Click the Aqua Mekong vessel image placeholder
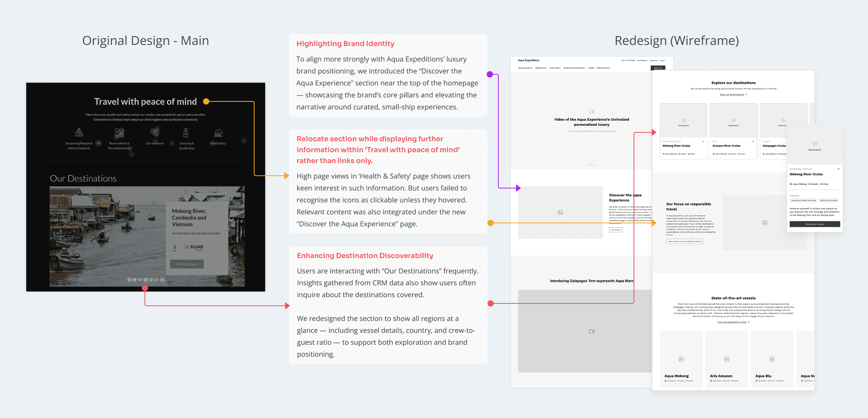The height and width of the screenshot is (418, 868). tap(681, 359)
